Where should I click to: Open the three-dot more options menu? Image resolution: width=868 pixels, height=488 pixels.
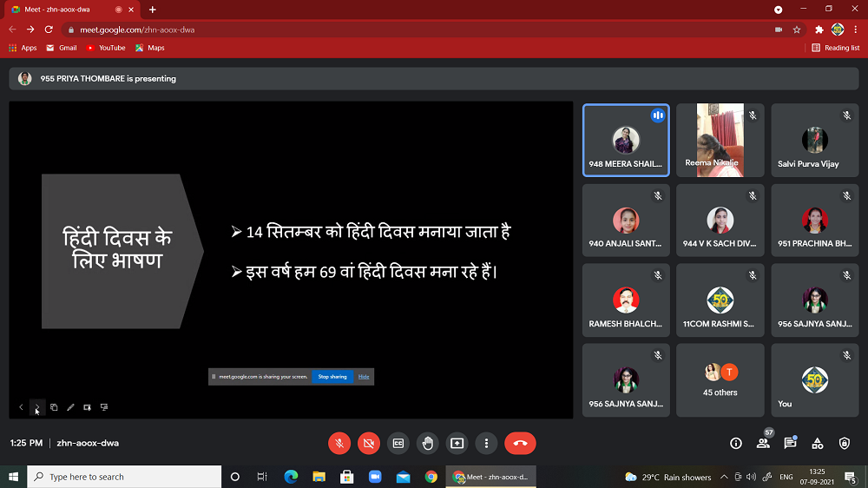(487, 443)
